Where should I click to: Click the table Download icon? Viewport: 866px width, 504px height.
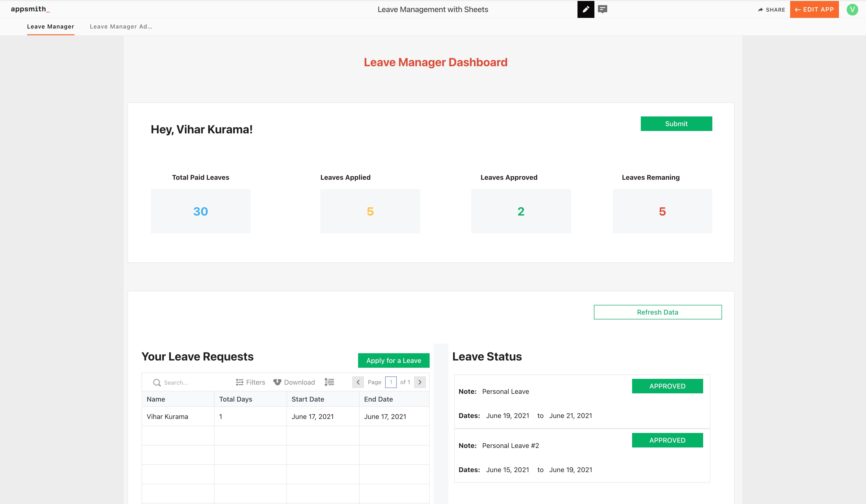(277, 382)
